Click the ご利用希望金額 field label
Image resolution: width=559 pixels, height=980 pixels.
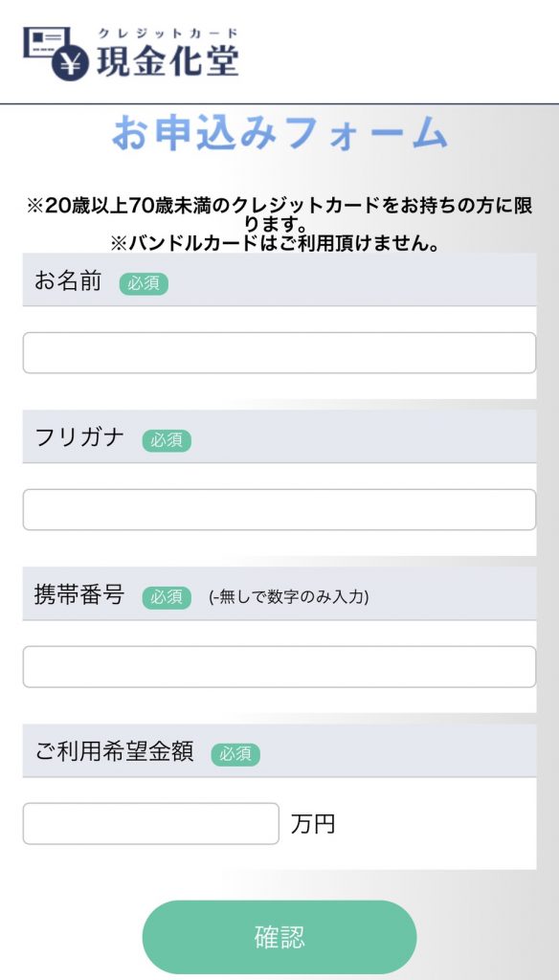(x=114, y=752)
